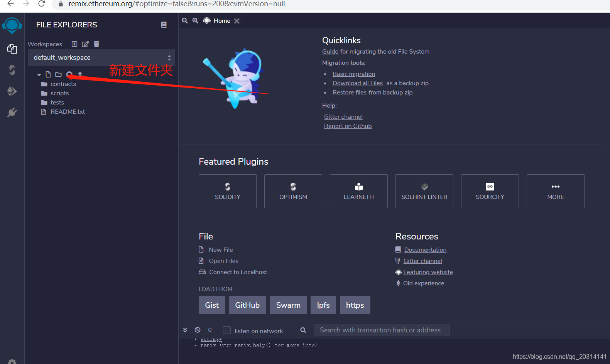610x364 pixels.
Task: Create new file via file icon
Action: point(48,74)
